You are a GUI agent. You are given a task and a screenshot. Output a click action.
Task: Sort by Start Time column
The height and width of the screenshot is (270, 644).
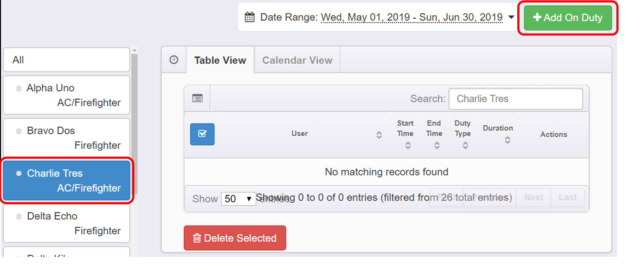pyautogui.click(x=408, y=145)
